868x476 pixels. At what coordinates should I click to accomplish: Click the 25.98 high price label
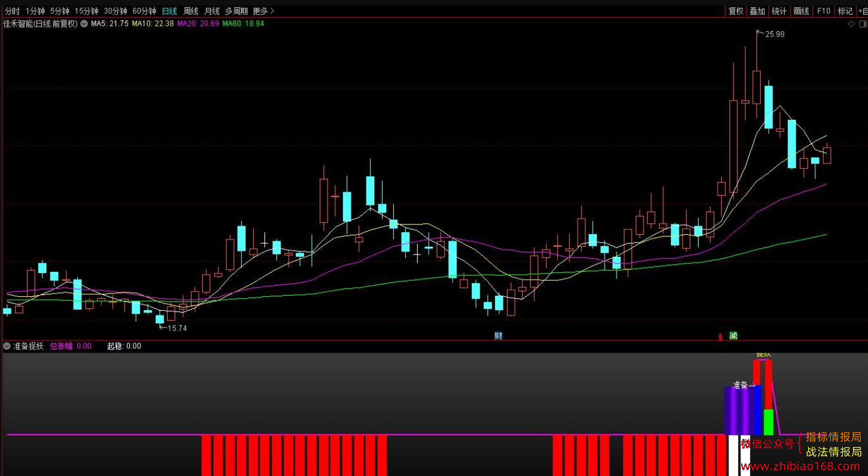(775, 34)
